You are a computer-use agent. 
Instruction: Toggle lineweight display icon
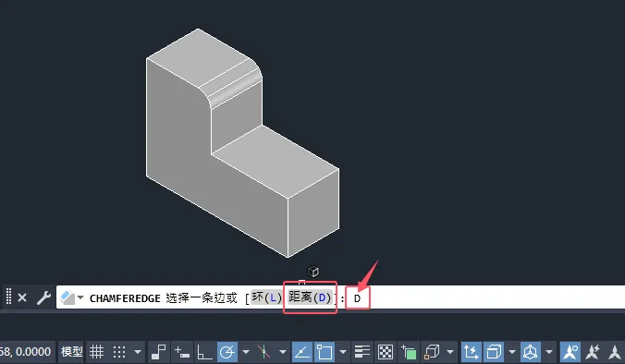coord(362,352)
